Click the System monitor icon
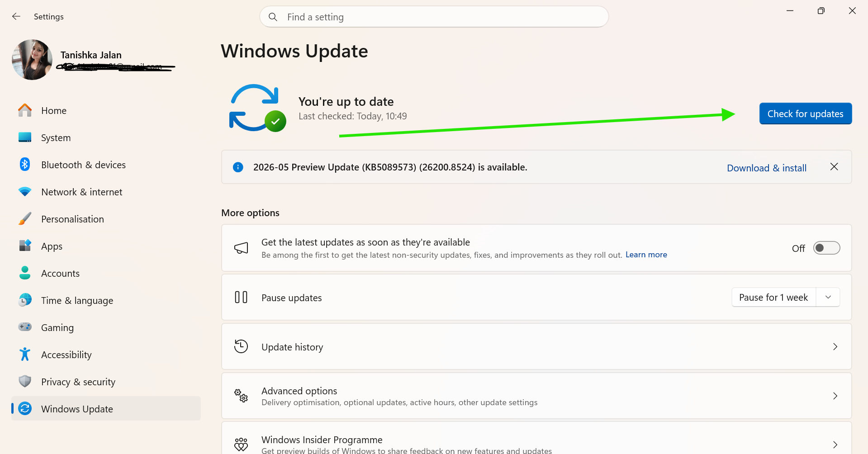 (25, 137)
